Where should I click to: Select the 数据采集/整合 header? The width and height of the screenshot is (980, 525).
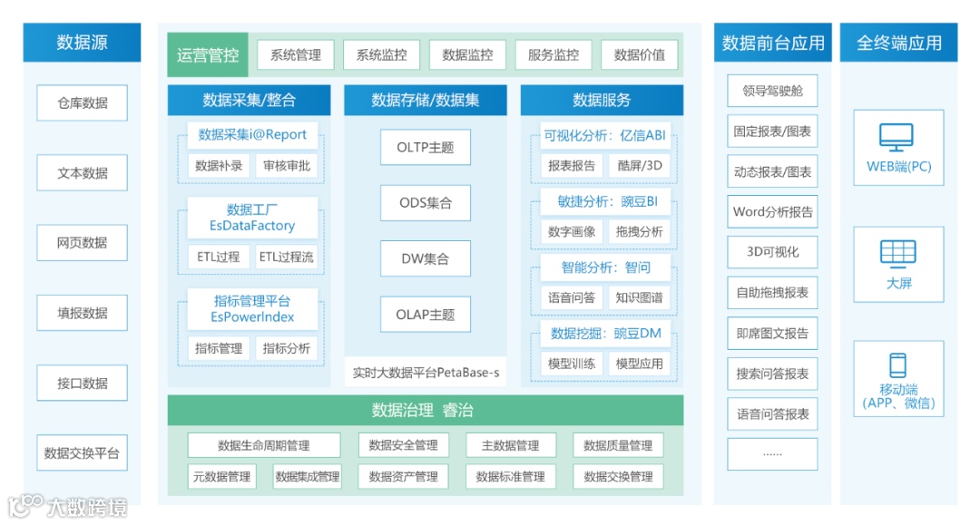(249, 100)
